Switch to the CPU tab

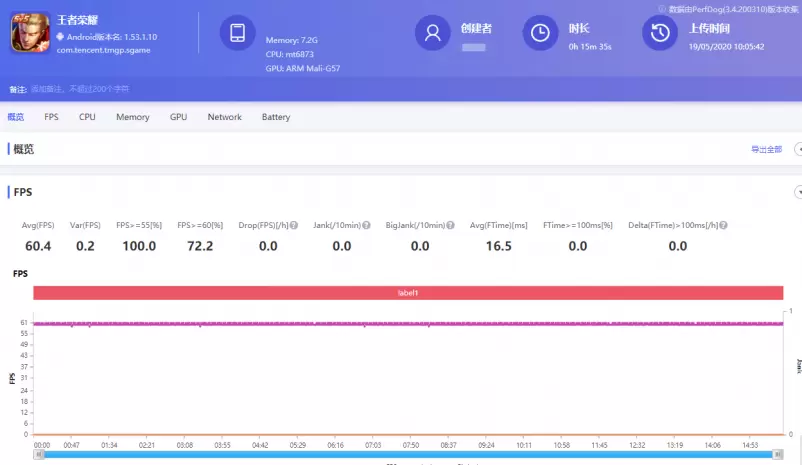coord(87,117)
